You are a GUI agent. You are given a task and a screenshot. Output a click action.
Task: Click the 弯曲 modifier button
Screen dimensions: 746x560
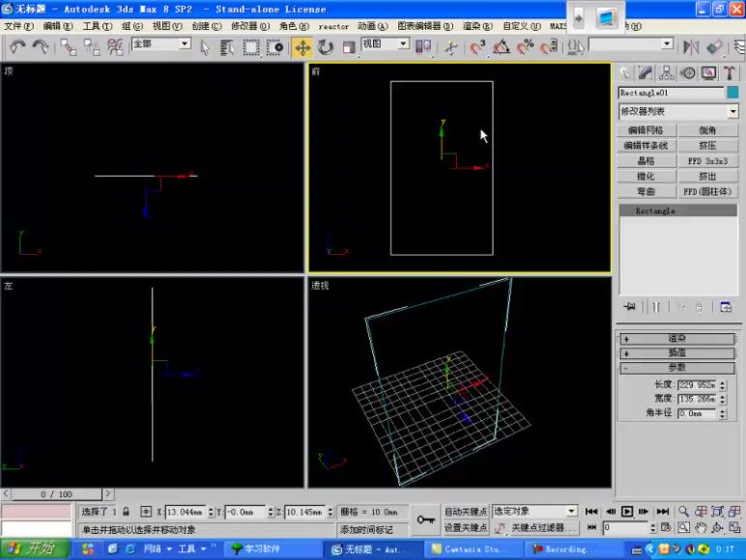[646, 191]
